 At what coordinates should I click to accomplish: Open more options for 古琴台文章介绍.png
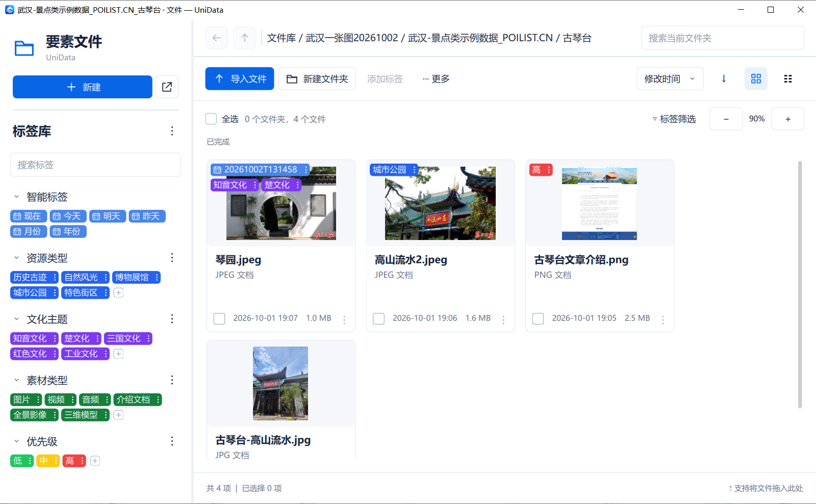pos(663,320)
